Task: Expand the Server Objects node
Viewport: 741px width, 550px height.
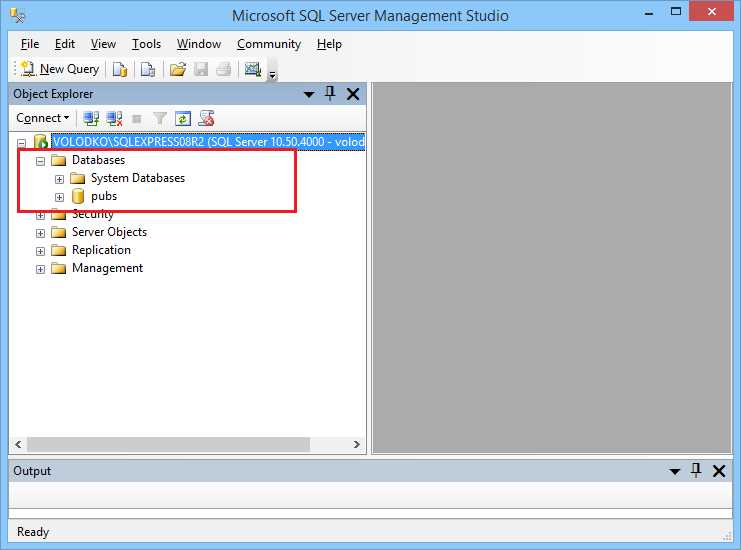Action: pyautogui.click(x=41, y=233)
